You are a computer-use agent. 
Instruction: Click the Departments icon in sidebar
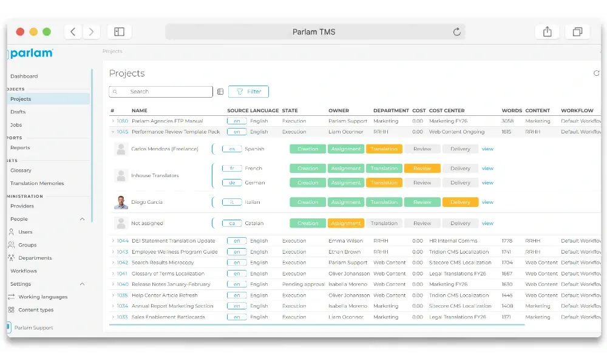[x=11, y=258]
